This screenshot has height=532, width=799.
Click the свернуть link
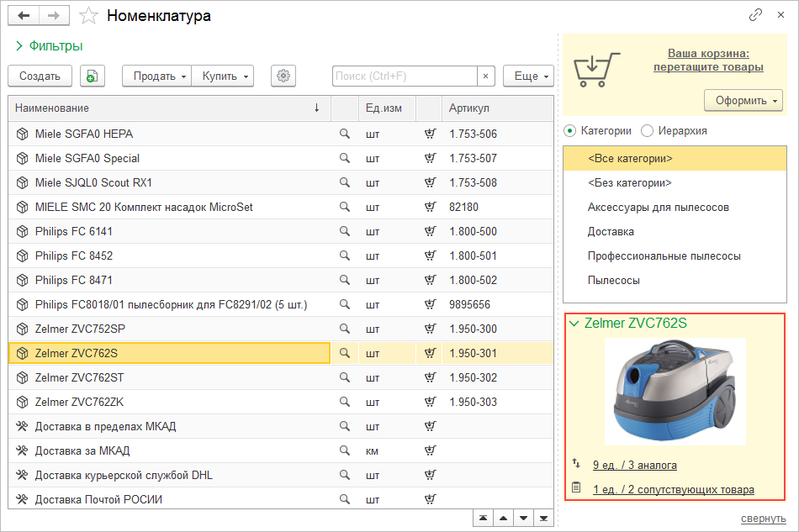764,519
